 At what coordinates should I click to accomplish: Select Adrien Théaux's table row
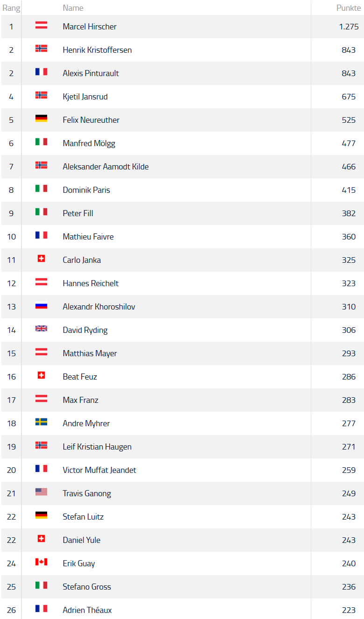182,609
